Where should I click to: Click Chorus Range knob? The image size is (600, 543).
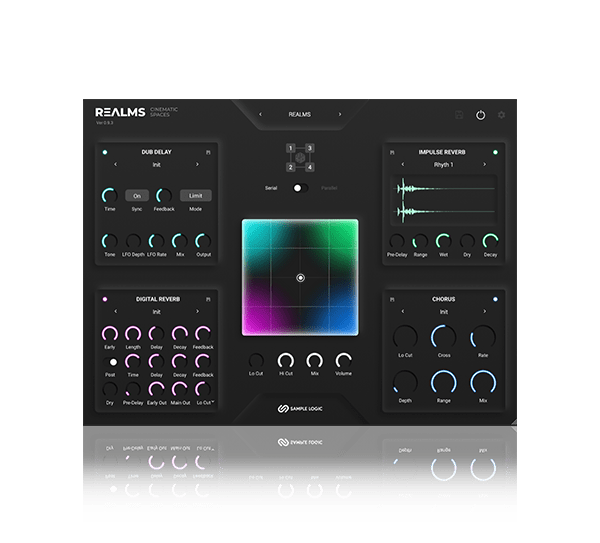(444, 383)
